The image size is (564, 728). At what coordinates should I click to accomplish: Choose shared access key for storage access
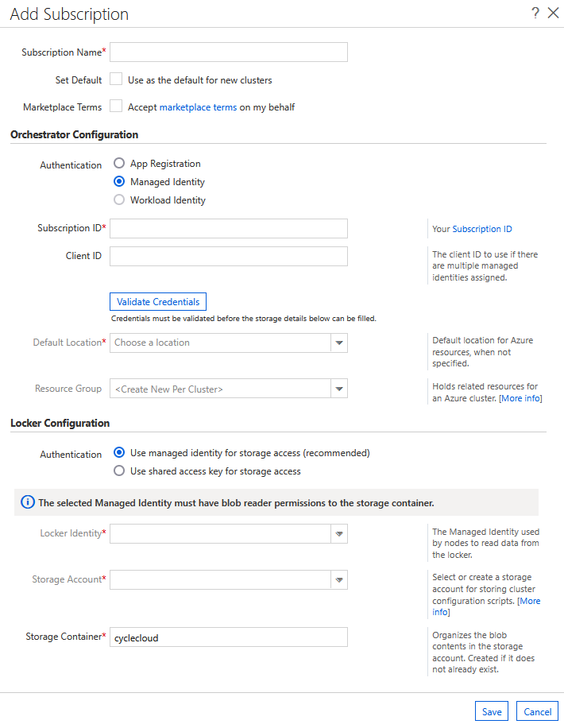tap(119, 471)
